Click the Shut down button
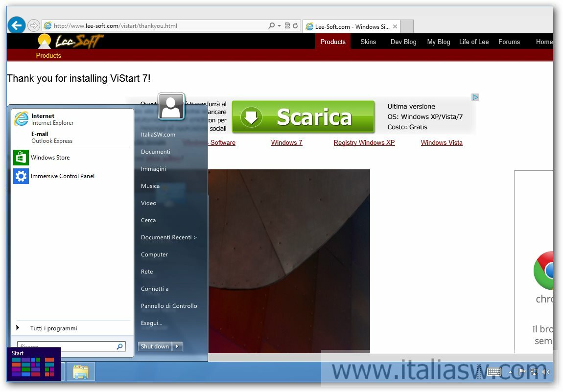The image size is (563, 392). [x=155, y=346]
